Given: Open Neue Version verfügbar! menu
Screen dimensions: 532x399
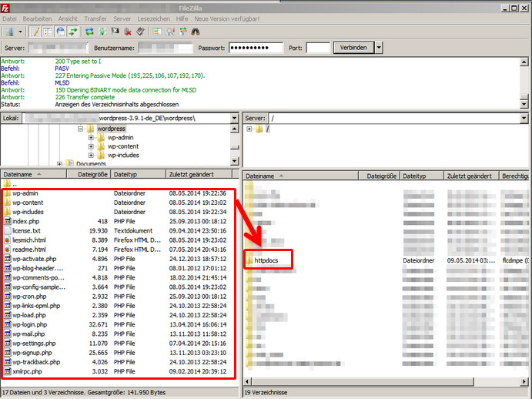Looking at the screenshot, I should click(x=226, y=18).
